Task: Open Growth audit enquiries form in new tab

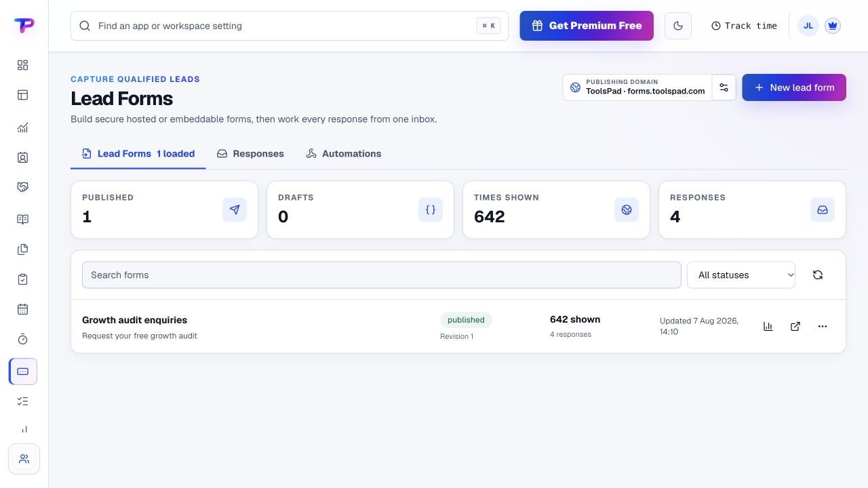Action: click(x=795, y=326)
